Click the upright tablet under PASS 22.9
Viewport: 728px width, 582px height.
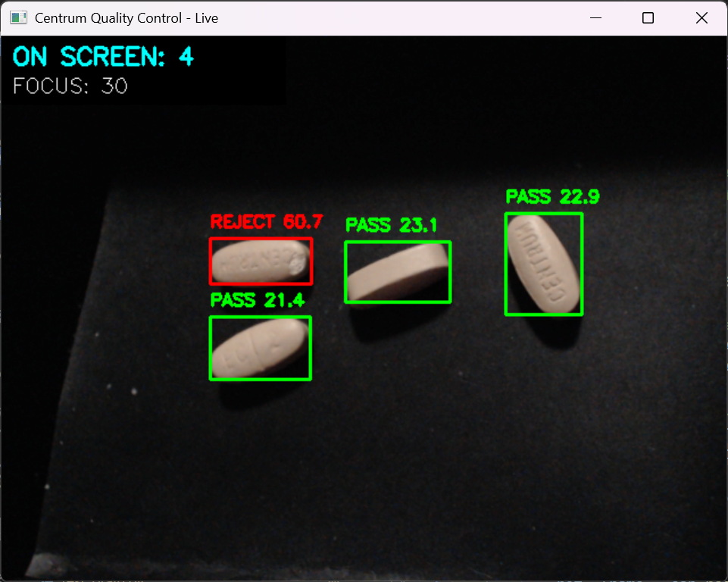[543, 264]
